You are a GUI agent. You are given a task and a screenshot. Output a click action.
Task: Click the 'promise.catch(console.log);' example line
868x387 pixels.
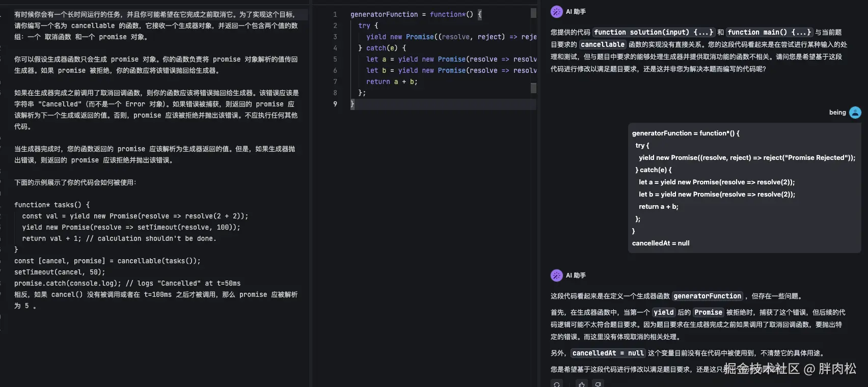click(x=127, y=283)
